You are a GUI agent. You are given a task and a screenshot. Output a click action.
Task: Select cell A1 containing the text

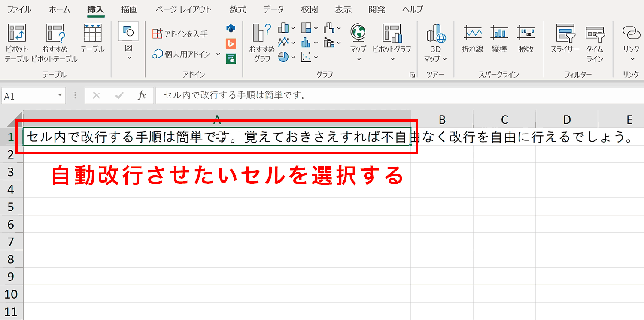pos(217,137)
